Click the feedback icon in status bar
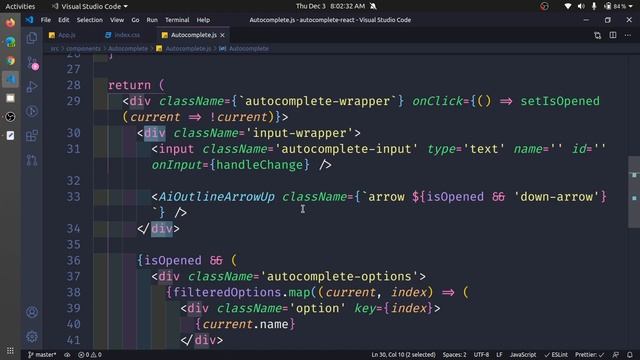The width and height of the screenshot is (640, 360). tap(616, 355)
